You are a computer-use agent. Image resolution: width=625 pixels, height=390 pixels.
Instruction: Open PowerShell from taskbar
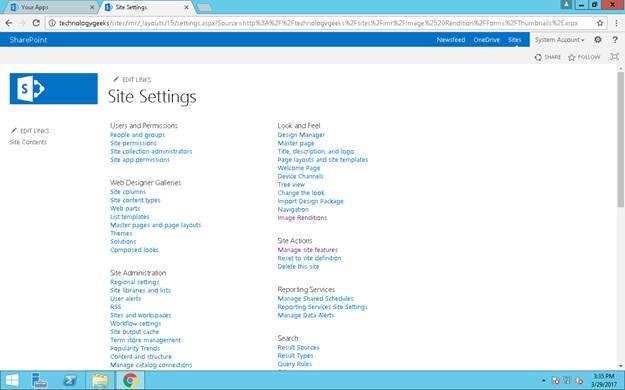click(x=70, y=380)
